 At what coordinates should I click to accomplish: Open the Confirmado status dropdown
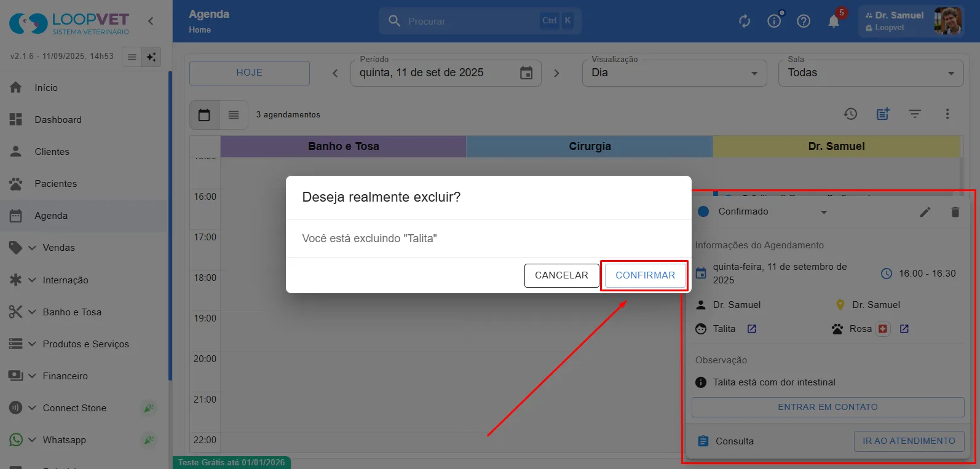click(x=762, y=212)
